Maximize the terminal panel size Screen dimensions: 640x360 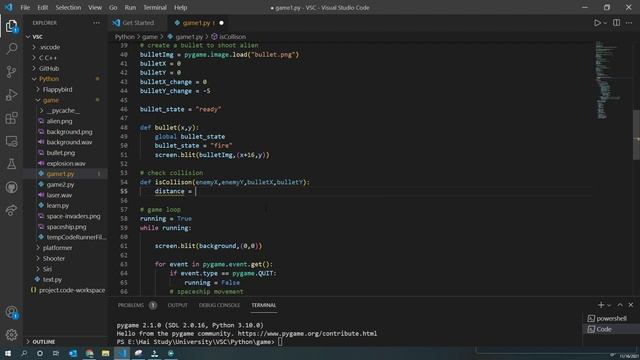(x=620, y=305)
